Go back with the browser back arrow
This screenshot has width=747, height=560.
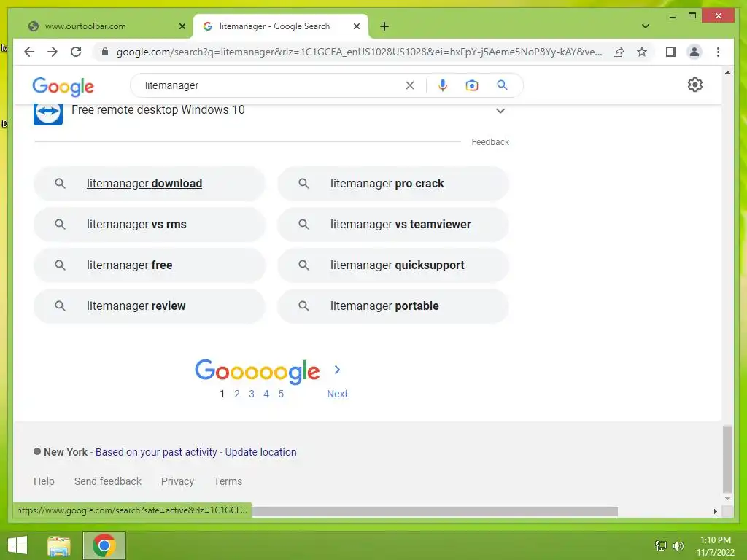(x=29, y=52)
